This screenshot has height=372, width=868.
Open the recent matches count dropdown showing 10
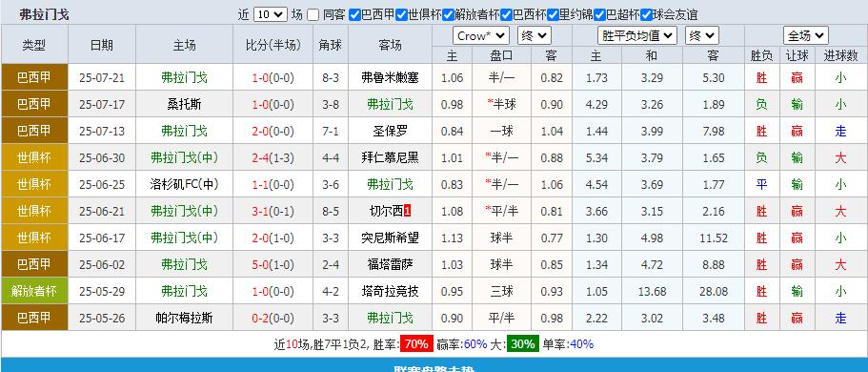271,14
